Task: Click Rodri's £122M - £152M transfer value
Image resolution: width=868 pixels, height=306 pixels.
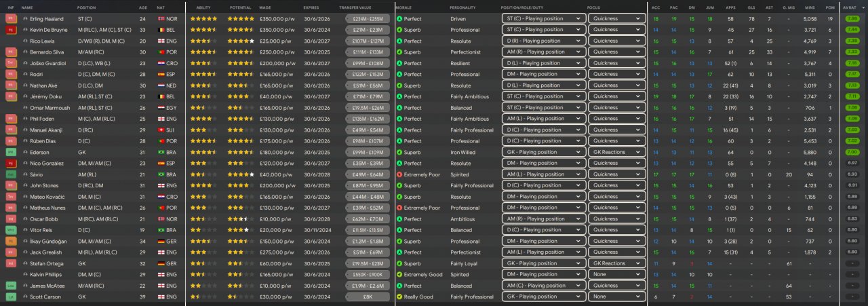Action: point(367,75)
